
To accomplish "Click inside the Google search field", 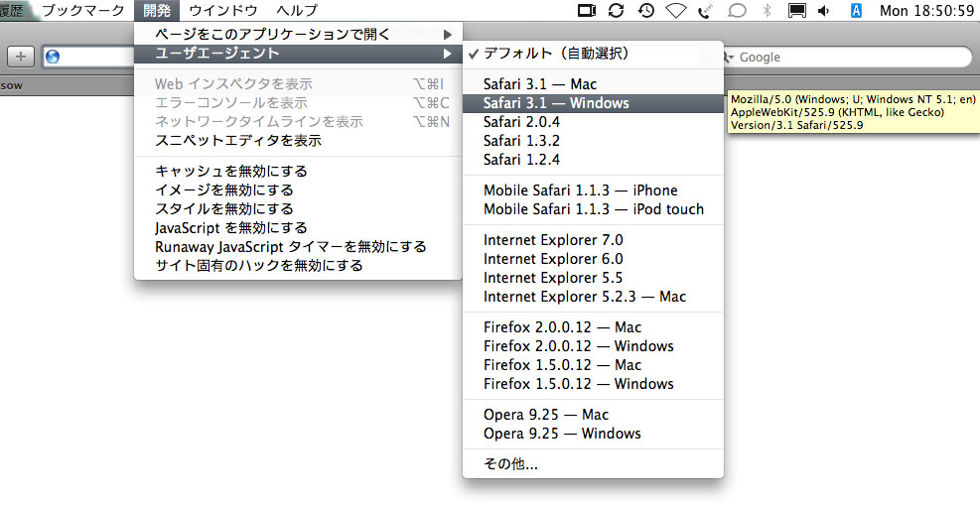I will coord(844,58).
